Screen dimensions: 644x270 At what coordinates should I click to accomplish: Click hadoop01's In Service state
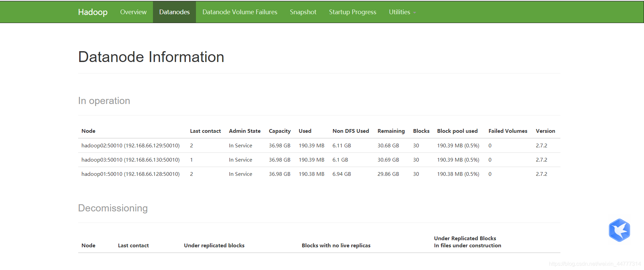point(241,174)
